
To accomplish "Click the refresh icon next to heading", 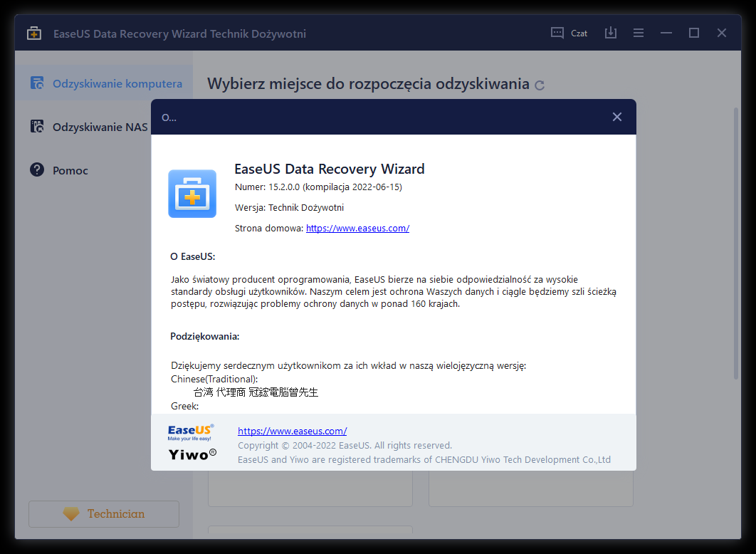I will pyautogui.click(x=540, y=85).
